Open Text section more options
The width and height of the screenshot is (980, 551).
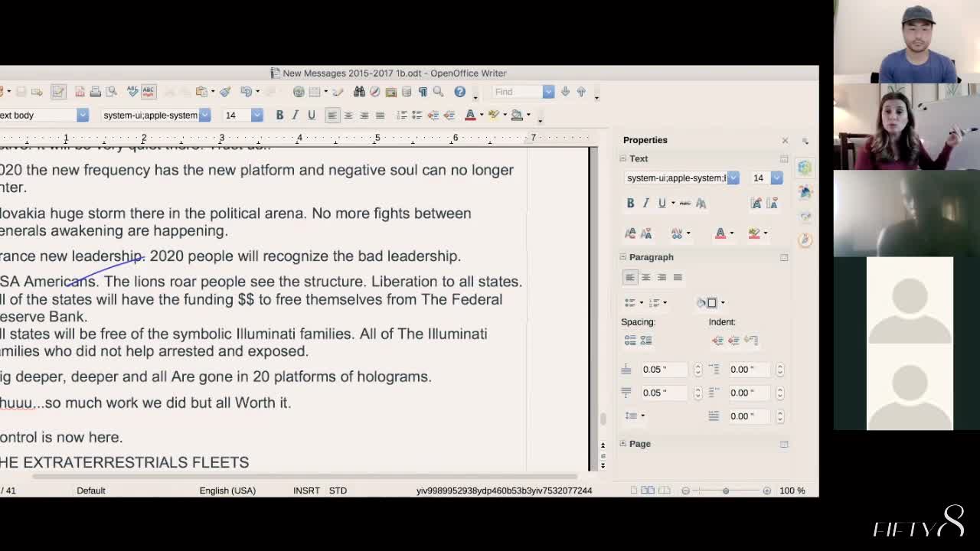click(x=784, y=158)
